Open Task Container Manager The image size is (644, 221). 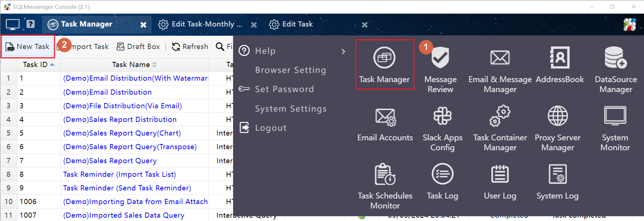[500, 129]
